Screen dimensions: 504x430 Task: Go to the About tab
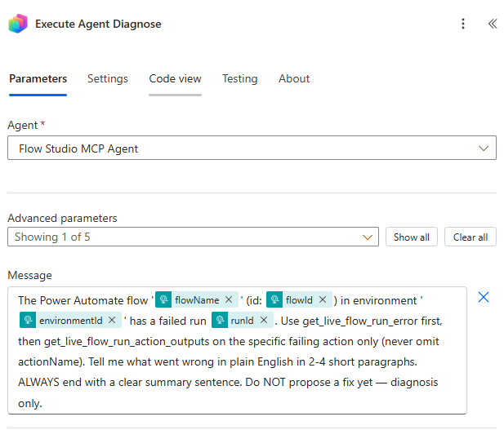(x=294, y=78)
